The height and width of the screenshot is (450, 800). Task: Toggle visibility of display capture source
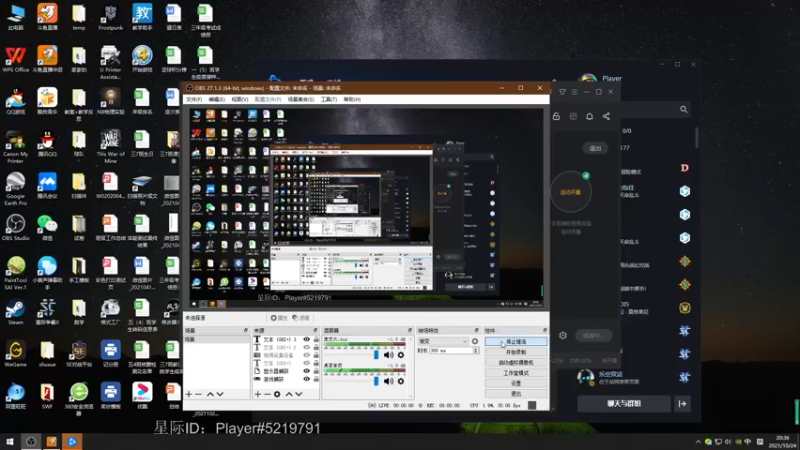(307, 371)
